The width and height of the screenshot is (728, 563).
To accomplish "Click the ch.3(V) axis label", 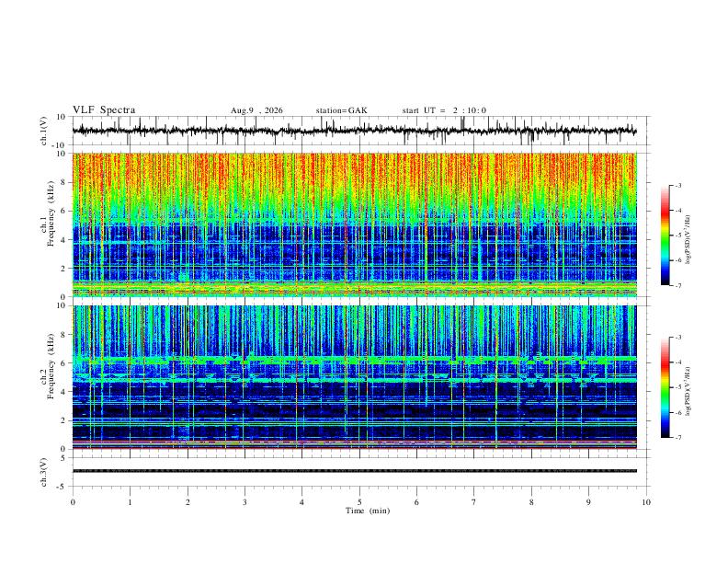I will (x=44, y=473).
